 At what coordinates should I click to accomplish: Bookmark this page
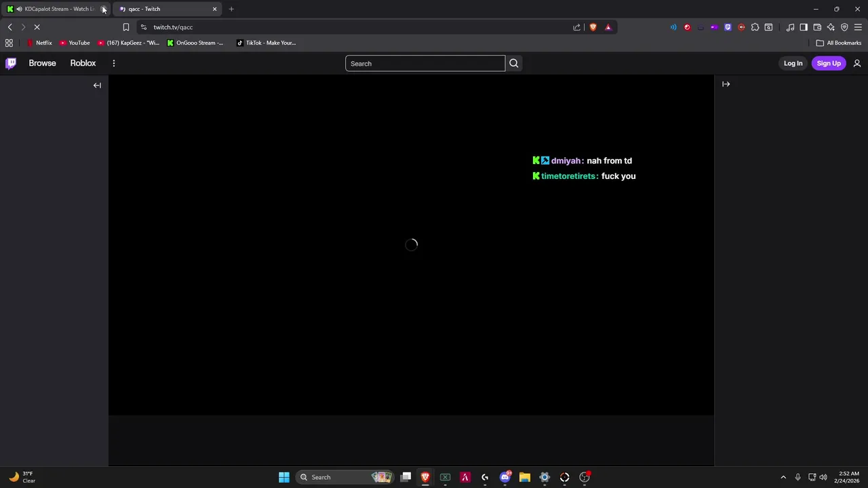(x=125, y=27)
